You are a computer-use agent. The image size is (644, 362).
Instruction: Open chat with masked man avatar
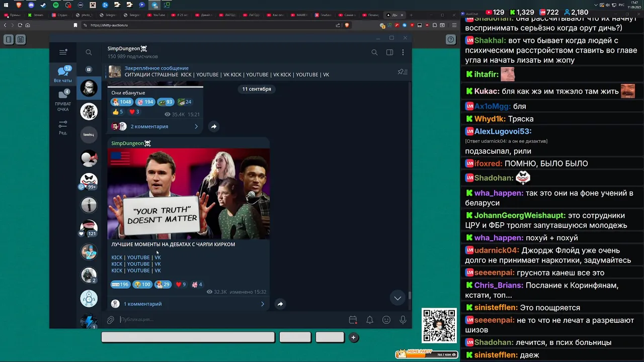[x=89, y=88]
